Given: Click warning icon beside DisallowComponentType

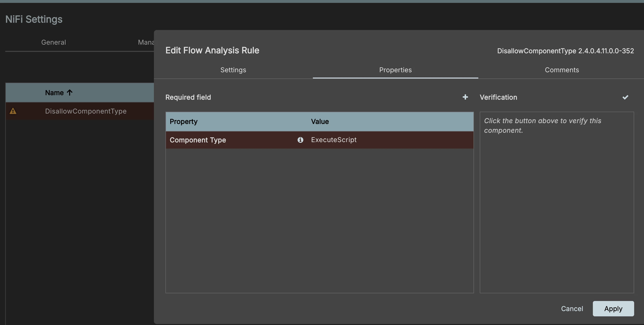Looking at the screenshot, I should click(13, 111).
